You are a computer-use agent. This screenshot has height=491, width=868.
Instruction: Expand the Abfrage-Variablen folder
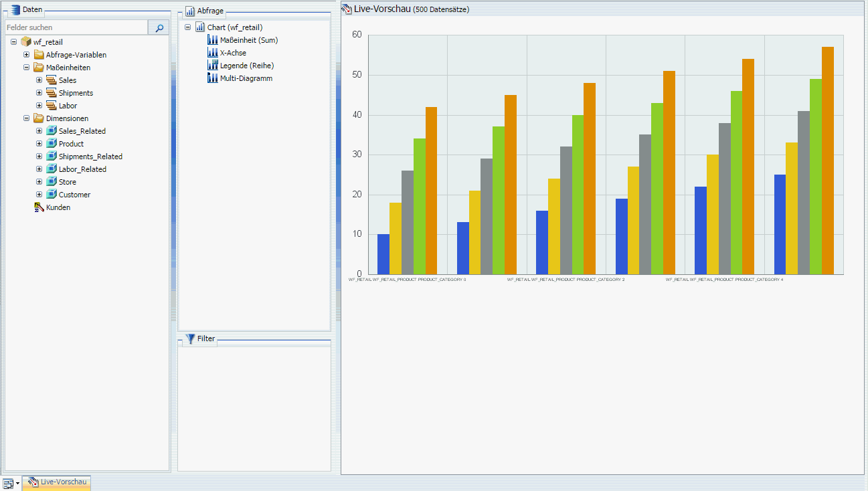point(26,55)
